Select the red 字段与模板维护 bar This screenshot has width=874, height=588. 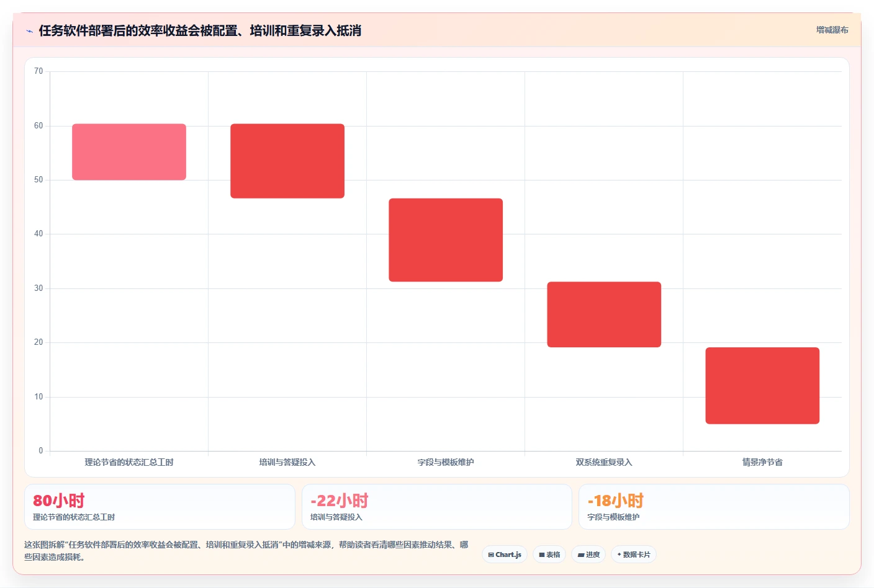[x=446, y=240]
